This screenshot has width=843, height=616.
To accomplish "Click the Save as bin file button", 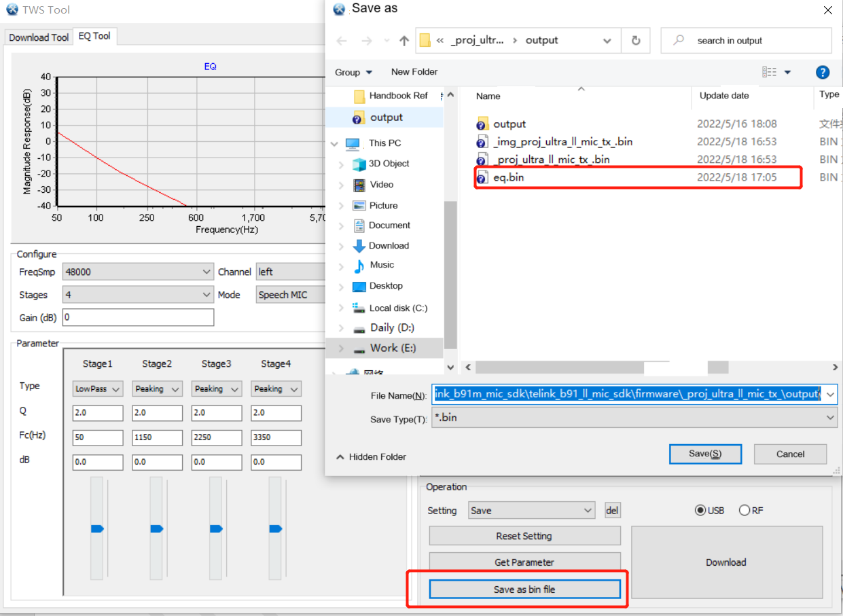I will click(524, 590).
